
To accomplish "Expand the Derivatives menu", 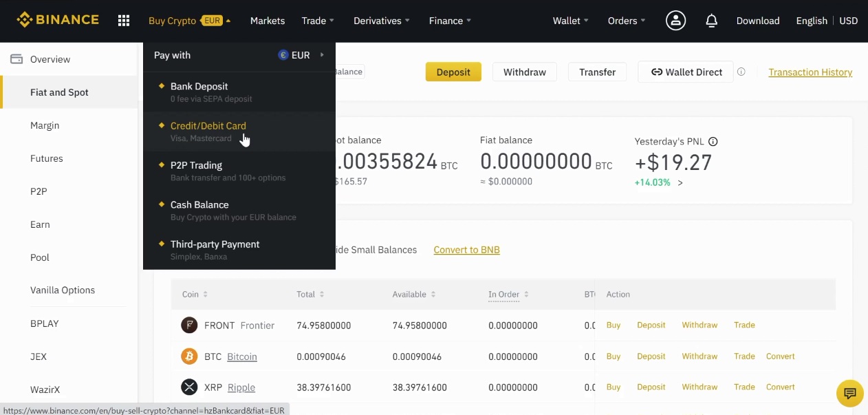I will [x=382, y=21].
